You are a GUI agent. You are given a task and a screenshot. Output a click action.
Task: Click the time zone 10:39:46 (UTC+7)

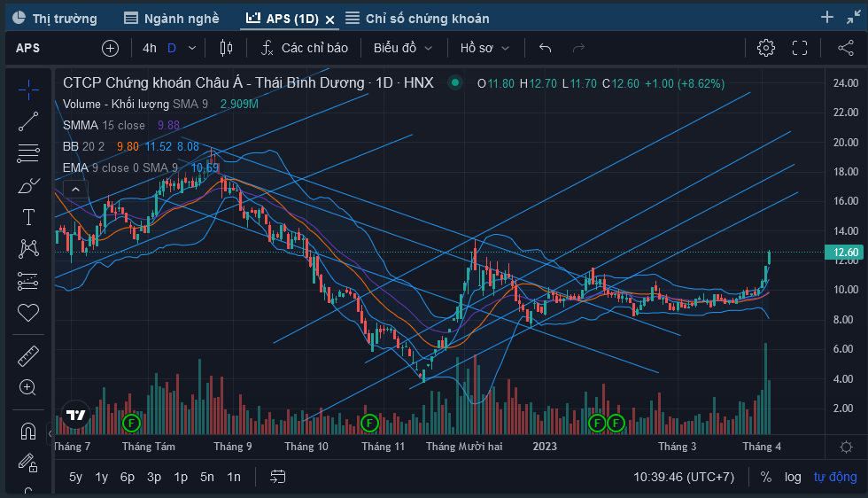tap(684, 477)
